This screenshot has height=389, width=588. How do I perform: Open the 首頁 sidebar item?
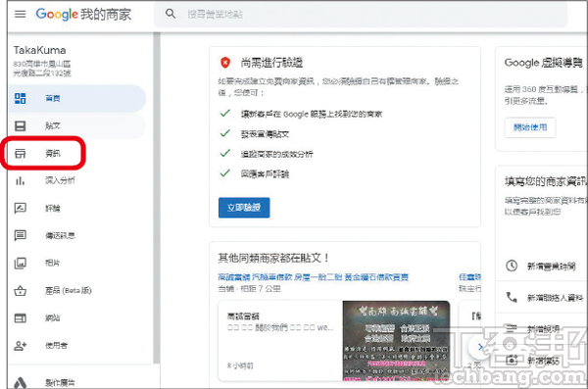click(76, 98)
